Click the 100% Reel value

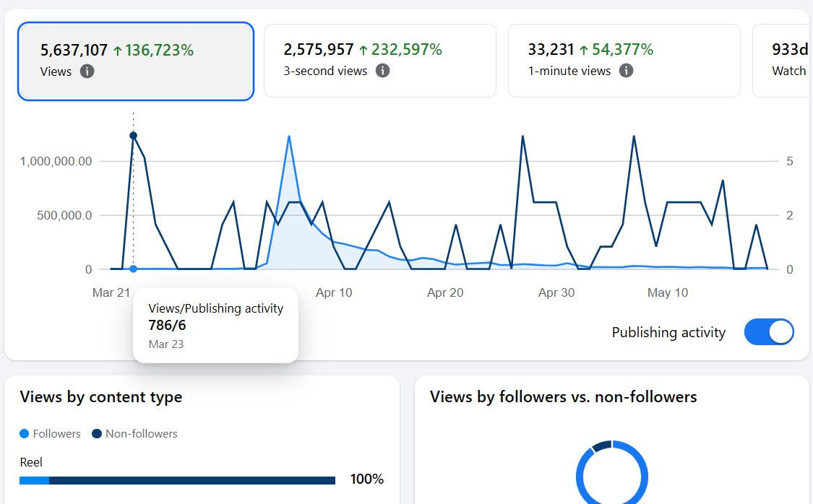click(367, 479)
